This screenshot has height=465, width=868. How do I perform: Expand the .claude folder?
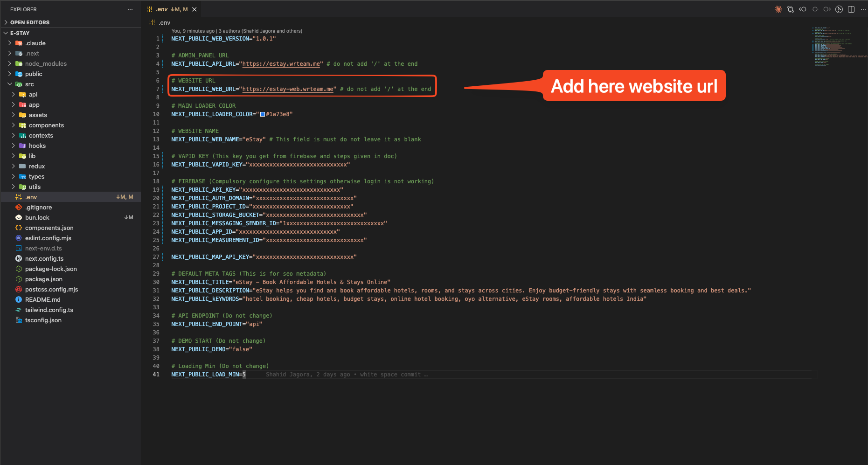point(35,43)
